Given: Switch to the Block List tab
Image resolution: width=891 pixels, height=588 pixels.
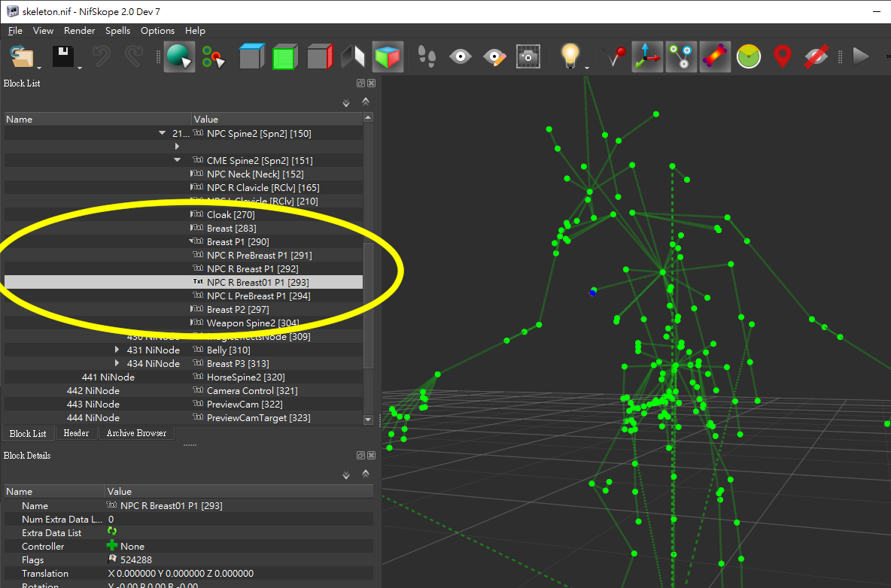Looking at the screenshot, I should pos(28,434).
